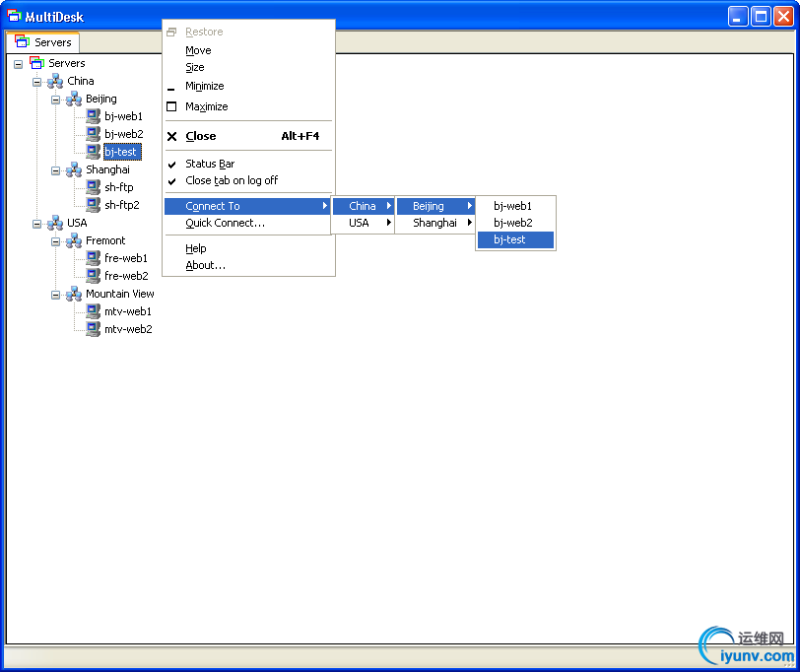Screen dimensions: 800x672
Task: Click the MultiDesk title bar app icon
Action: coord(14,16)
